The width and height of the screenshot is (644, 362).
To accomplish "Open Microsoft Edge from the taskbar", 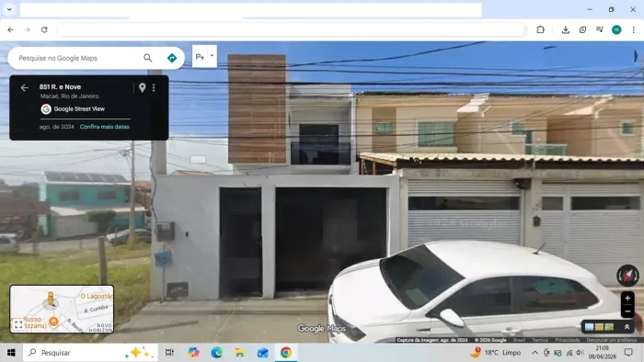I will pos(216,353).
